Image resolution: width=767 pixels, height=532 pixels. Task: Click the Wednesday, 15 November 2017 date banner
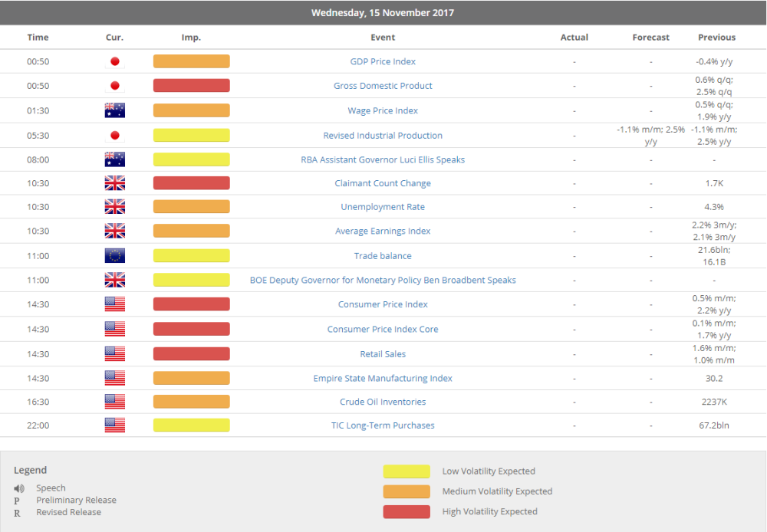[x=383, y=12]
